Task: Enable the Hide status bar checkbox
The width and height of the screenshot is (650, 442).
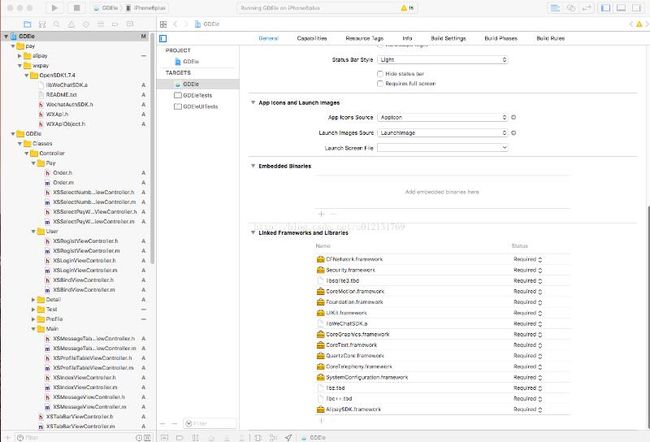Action: pyautogui.click(x=380, y=74)
